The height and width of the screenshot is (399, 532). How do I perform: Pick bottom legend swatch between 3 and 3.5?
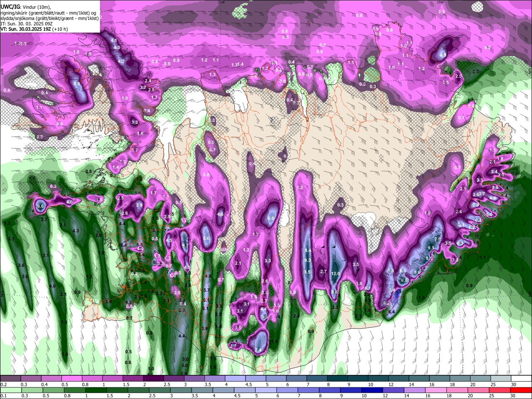tap(181, 390)
